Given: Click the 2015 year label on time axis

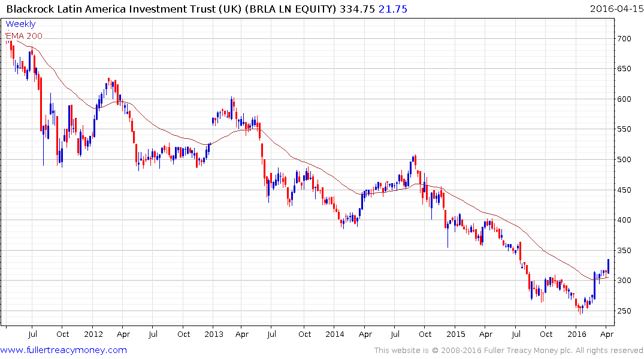Looking at the screenshot, I should click(x=455, y=334).
